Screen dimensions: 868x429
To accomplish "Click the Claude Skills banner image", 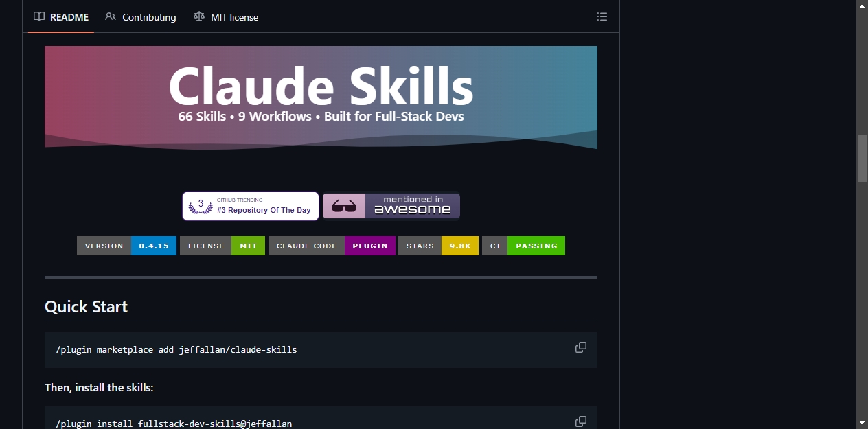I will pos(321,97).
